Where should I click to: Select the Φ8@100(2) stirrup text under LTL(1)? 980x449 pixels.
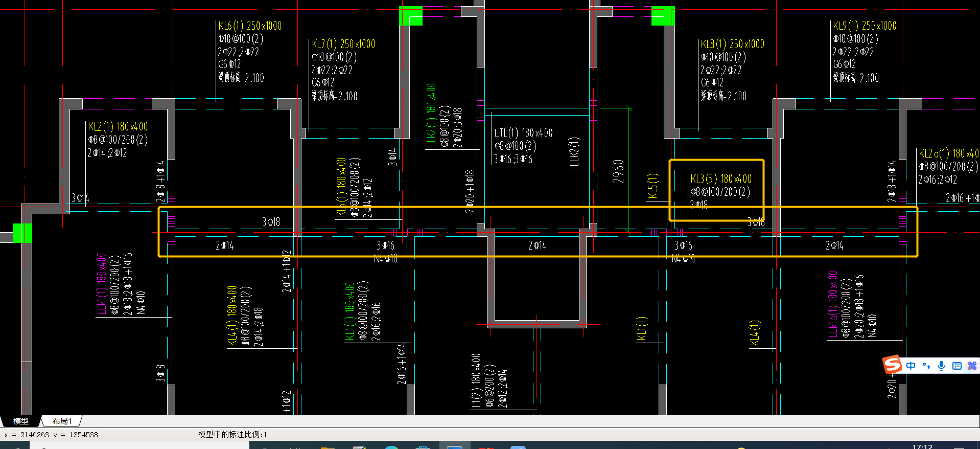click(515, 146)
